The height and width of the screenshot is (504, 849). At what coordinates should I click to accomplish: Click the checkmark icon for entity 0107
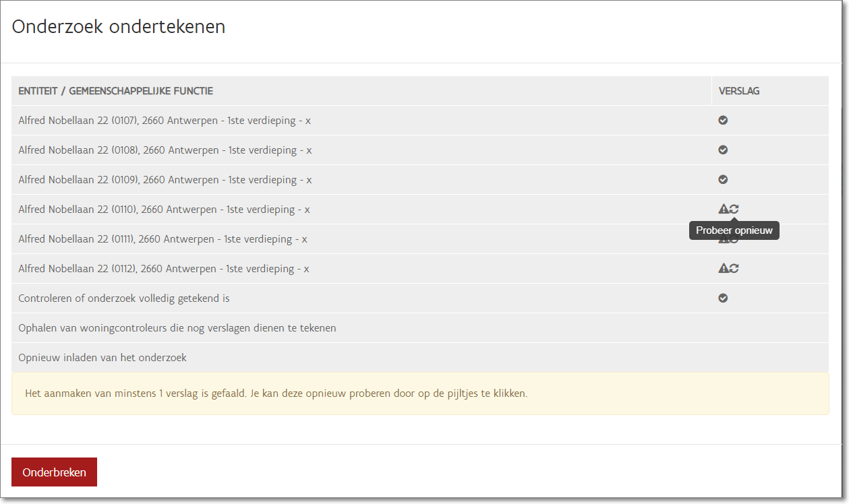coord(723,120)
